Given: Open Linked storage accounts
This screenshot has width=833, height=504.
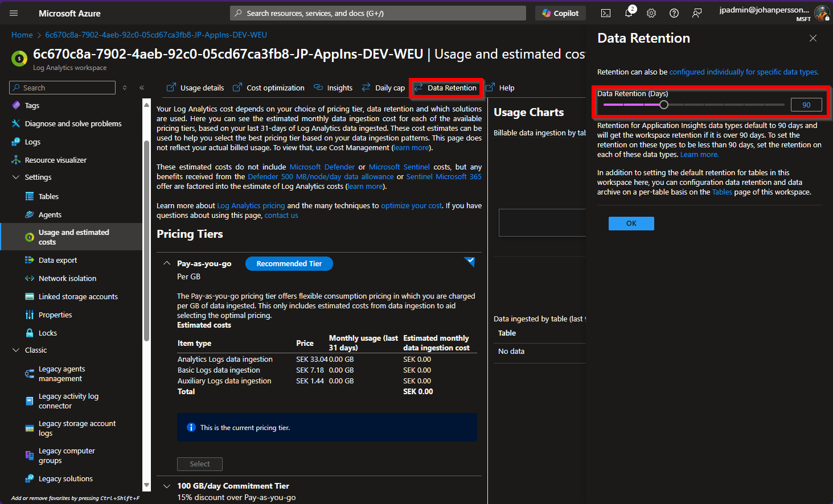Looking at the screenshot, I should pyautogui.click(x=78, y=296).
